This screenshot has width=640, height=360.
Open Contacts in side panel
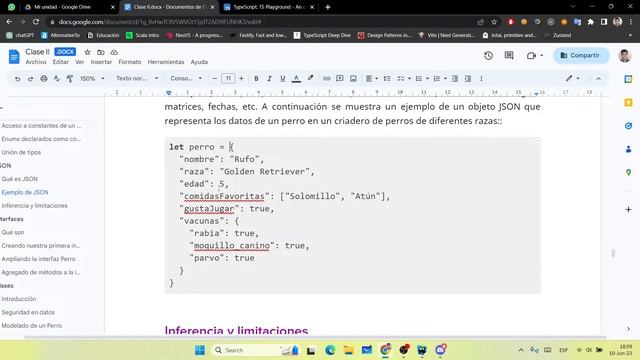628,149
